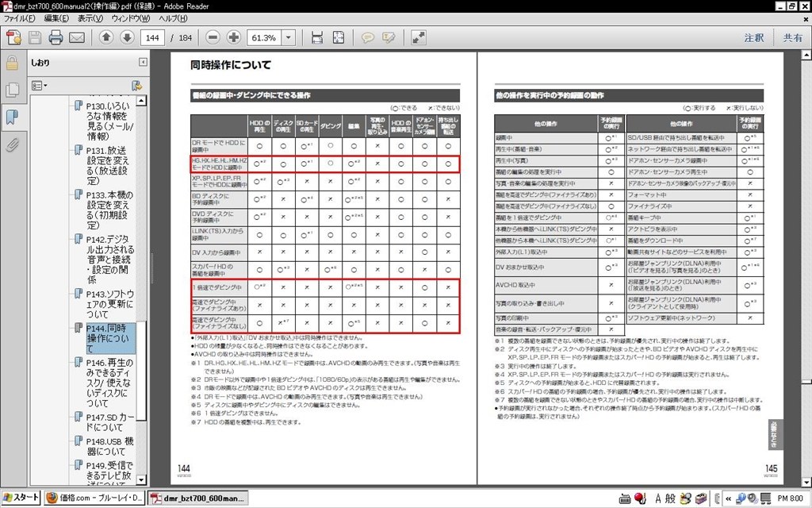The height and width of the screenshot is (508, 812).
Task: Open the 表示(V) menu
Action: pyautogui.click(x=90, y=18)
